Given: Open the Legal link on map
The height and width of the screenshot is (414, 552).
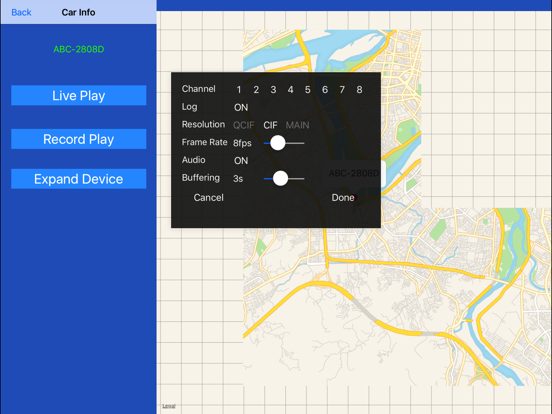Looking at the screenshot, I should coord(169,406).
